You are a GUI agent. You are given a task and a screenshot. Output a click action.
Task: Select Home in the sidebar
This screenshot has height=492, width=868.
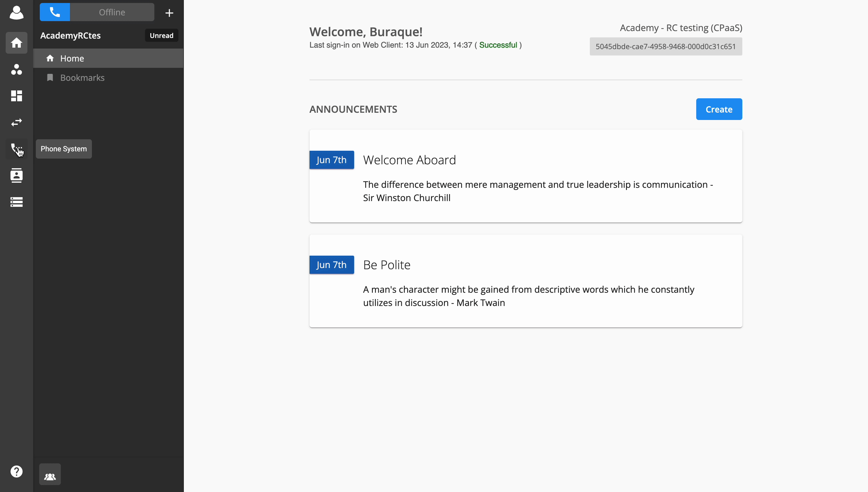[108, 58]
